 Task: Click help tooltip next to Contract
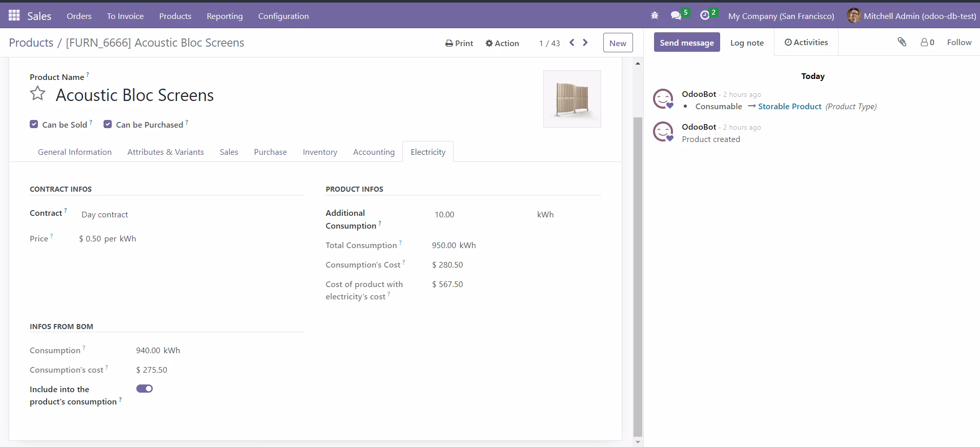click(x=66, y=211)
